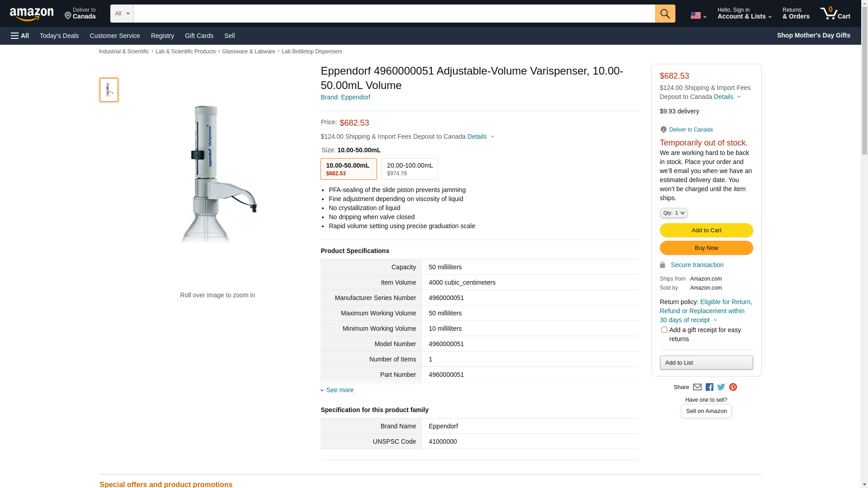
Task: Share on Pinterest icon
Action: click(733, 387)
